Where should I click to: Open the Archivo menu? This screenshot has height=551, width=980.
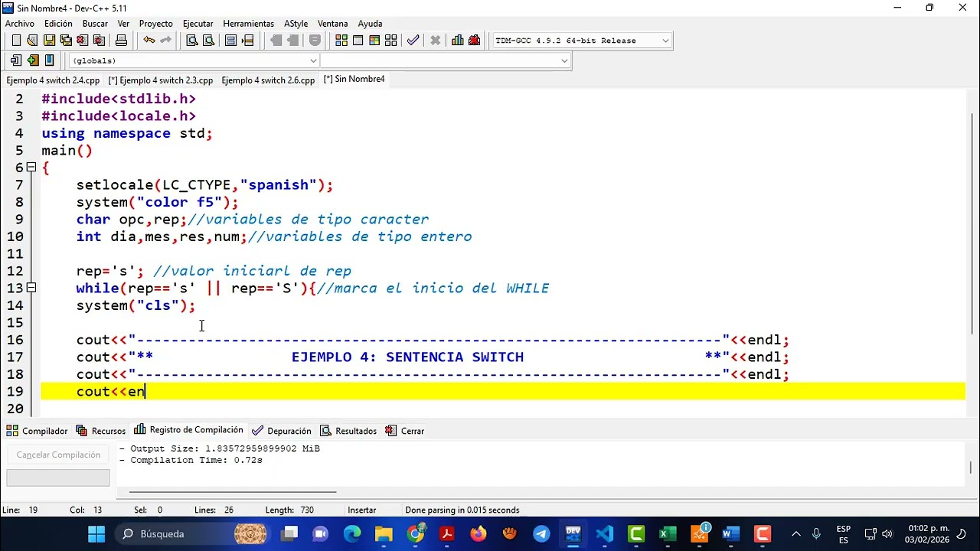click(20, 24)
